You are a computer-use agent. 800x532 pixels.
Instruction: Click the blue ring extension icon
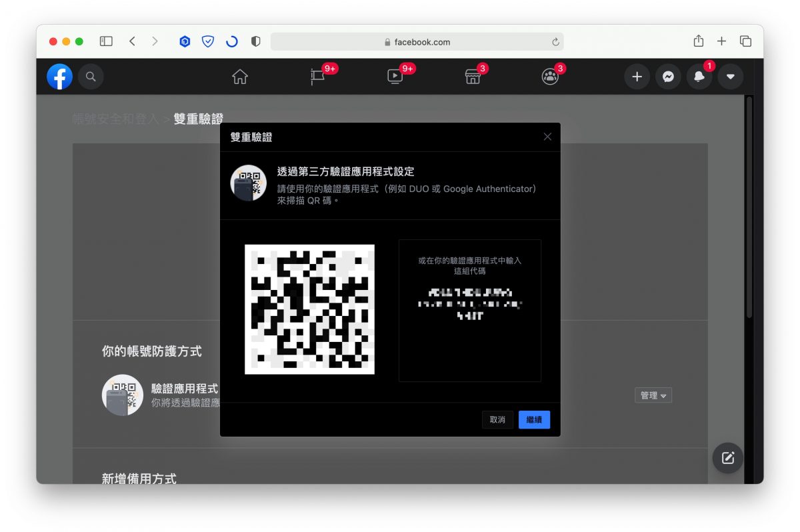(x=231, y=41)
